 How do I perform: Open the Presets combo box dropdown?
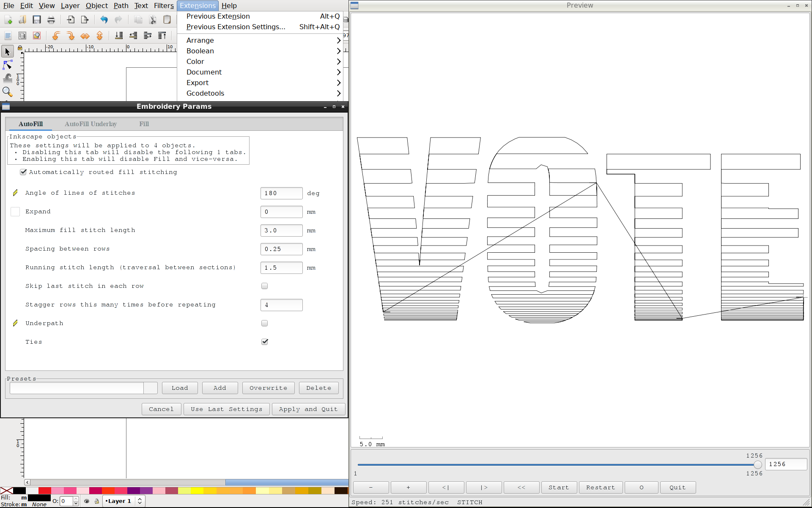click(151, 388)
